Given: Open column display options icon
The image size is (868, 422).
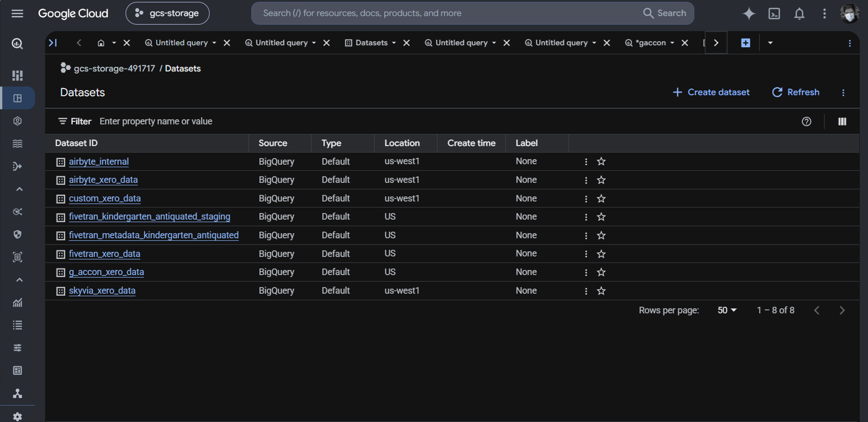Looking at the screenshot, I should coord(842,122).
